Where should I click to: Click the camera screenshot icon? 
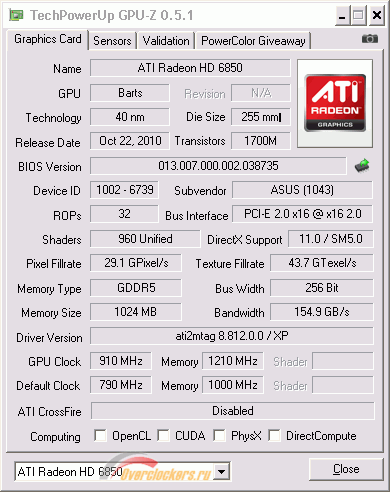tap(370, 39)
